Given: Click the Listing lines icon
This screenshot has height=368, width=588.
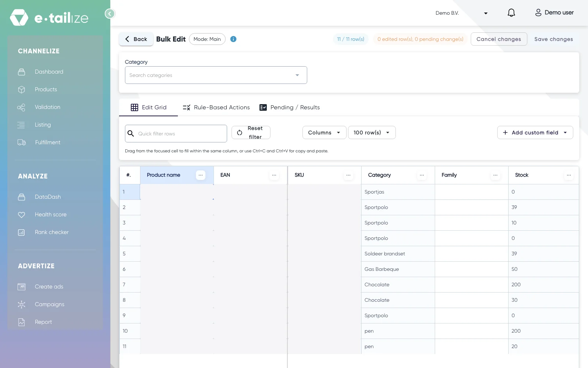Looking at the screenshot, I should click(21, 125).
